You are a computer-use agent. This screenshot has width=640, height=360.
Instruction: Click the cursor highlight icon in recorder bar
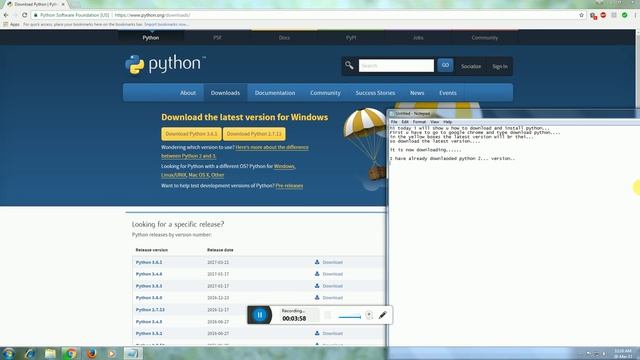(369, 315)
